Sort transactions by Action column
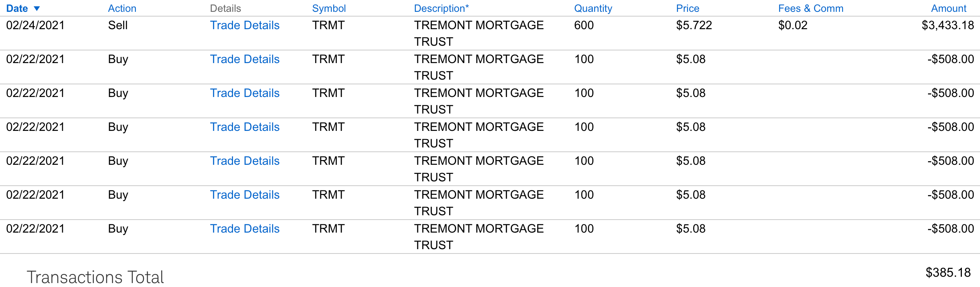Screen dimensions: 980x287 pos(122,9)
